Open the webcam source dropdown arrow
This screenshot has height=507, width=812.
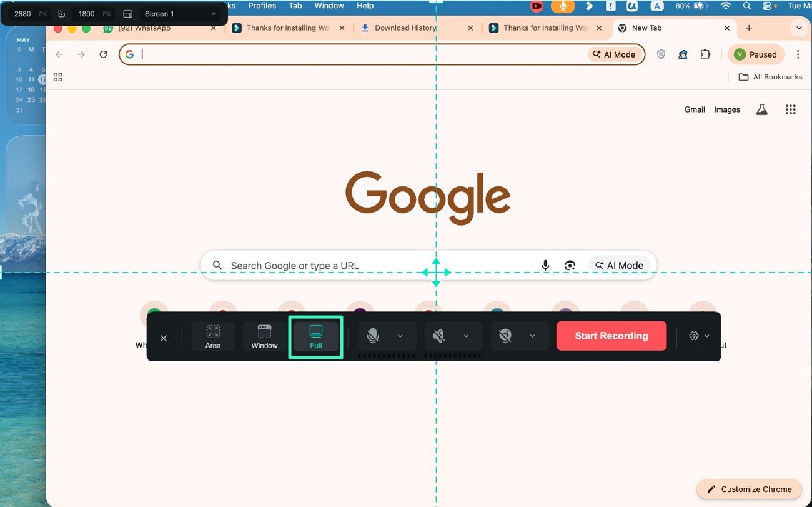click(x=532, y=336)
